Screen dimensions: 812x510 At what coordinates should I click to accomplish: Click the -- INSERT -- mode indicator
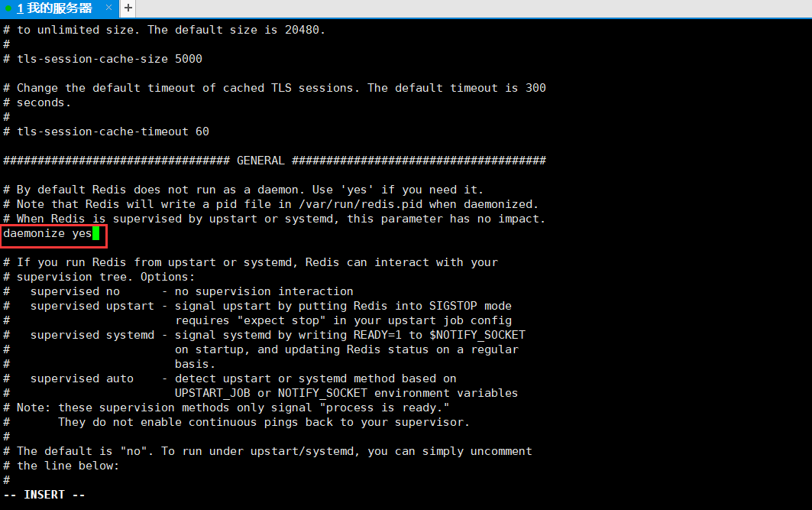tap(44, 495)
